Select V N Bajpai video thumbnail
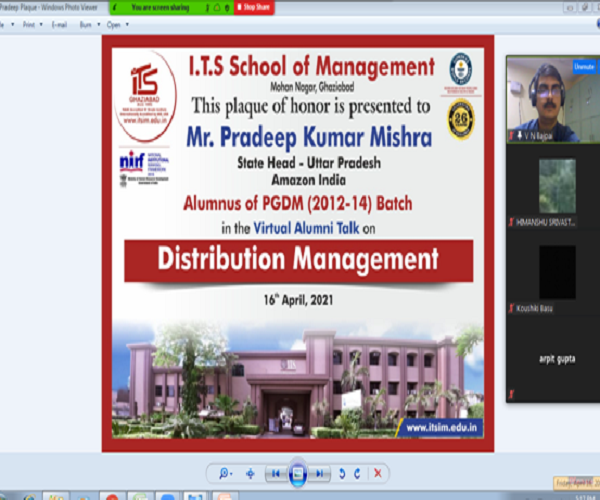 tap(553, 99)
